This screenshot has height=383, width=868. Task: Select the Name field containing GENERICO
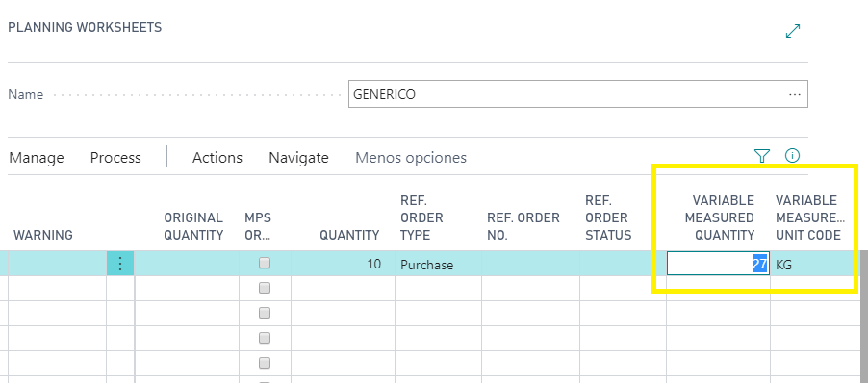[578, 94]
